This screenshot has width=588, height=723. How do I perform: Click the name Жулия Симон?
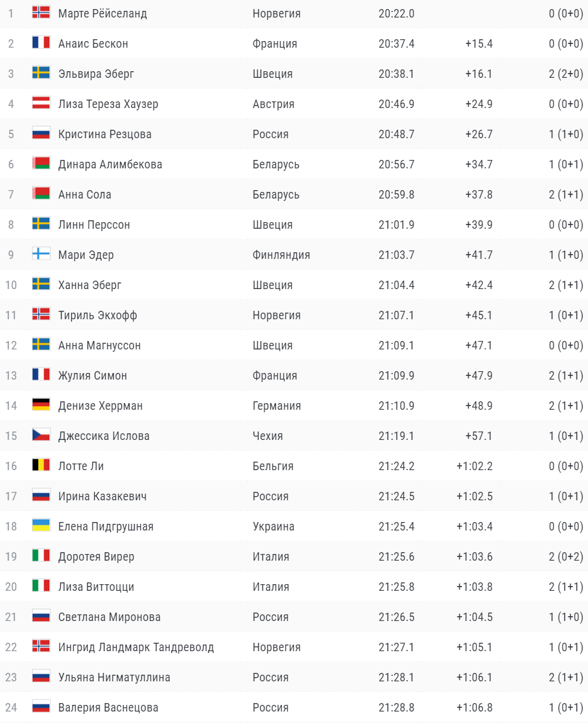(92, 375)
